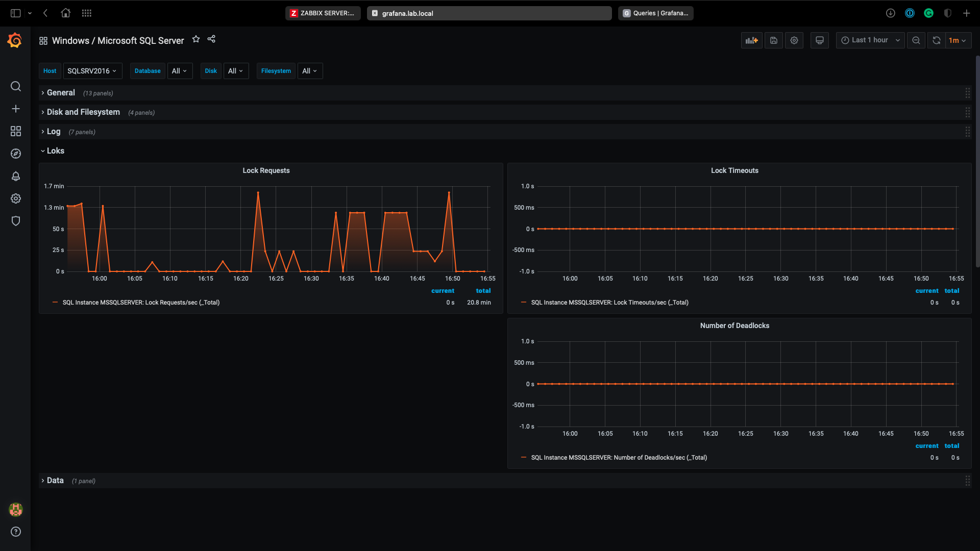
Task: Share the dashboard via share icon
Action: [211, 39]
